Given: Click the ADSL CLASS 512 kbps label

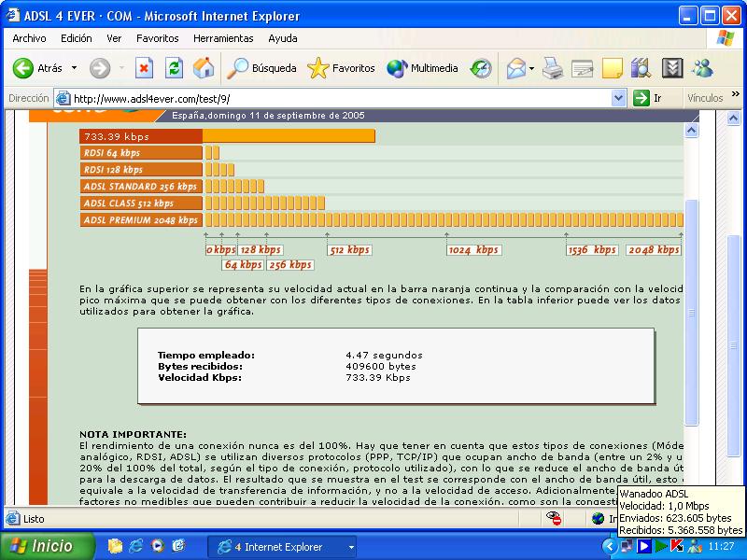Looking at the screenshot, I should click(x=141, y=203).
